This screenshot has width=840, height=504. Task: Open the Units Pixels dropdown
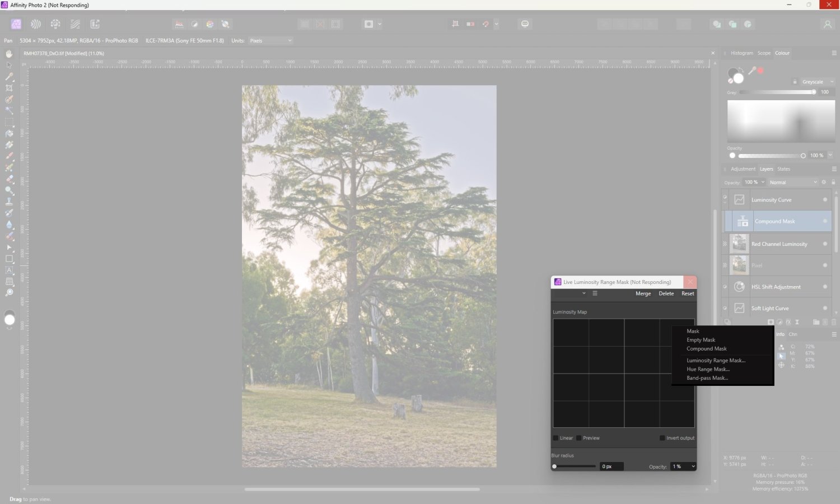click(x=271, y=40)
